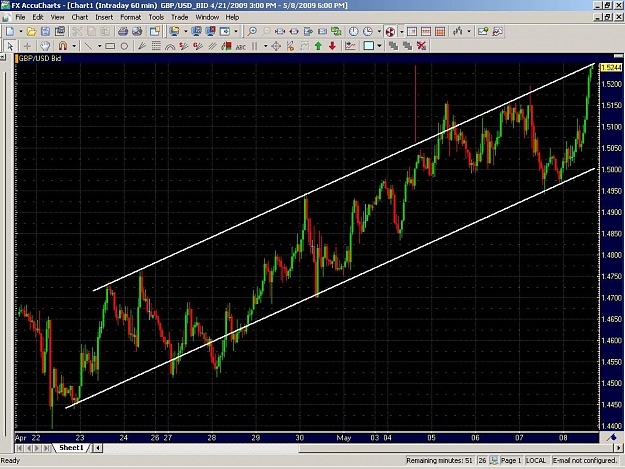Select the arrow pointer tool
625x469 pixels.
click(x=10, y=46)
